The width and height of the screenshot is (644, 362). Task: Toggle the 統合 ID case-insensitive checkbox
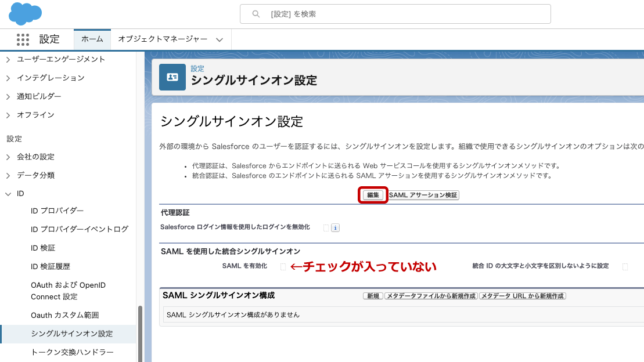(625, 267)
